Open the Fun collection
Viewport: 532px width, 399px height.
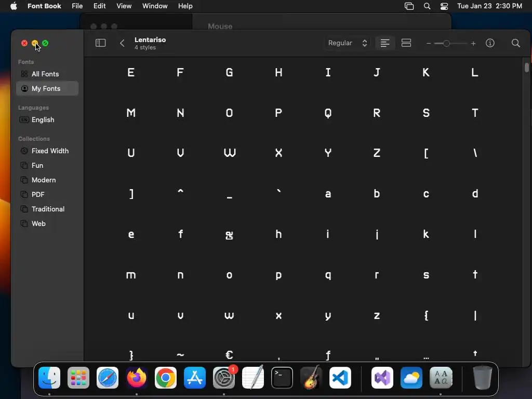47,166
